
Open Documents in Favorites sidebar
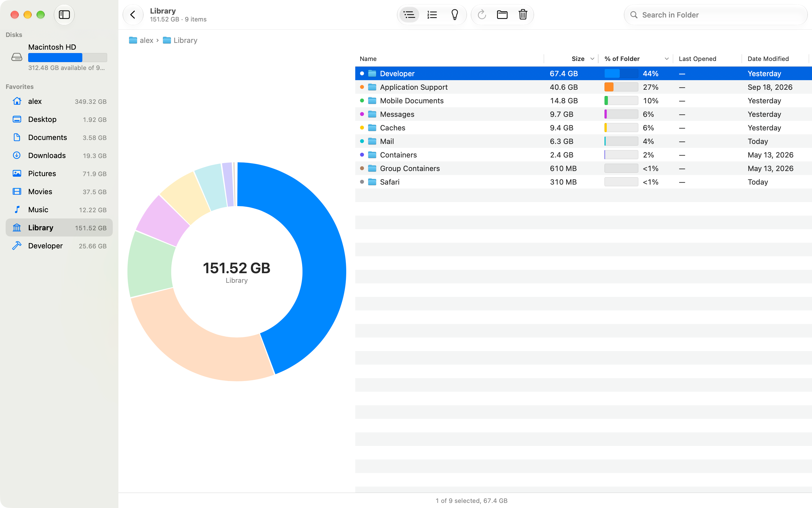pyautogui.click(x=59, y=137)
